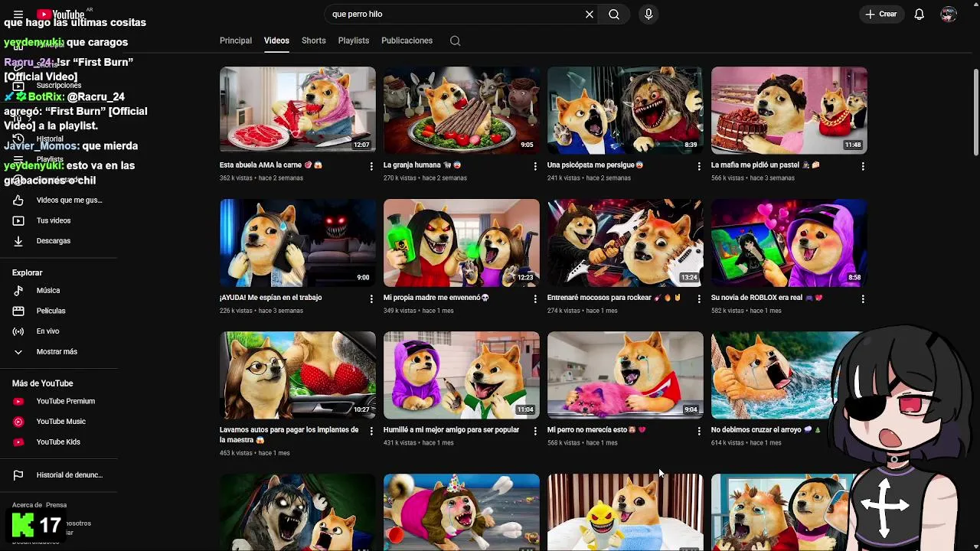980x551 pixels.
Task: Open options for 'Humillé a mi mejor amigo'
Action: click(x=535, y=431)
